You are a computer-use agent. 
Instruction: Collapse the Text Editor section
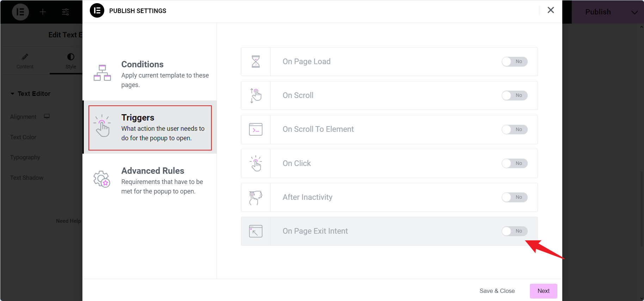click(13, 94)
